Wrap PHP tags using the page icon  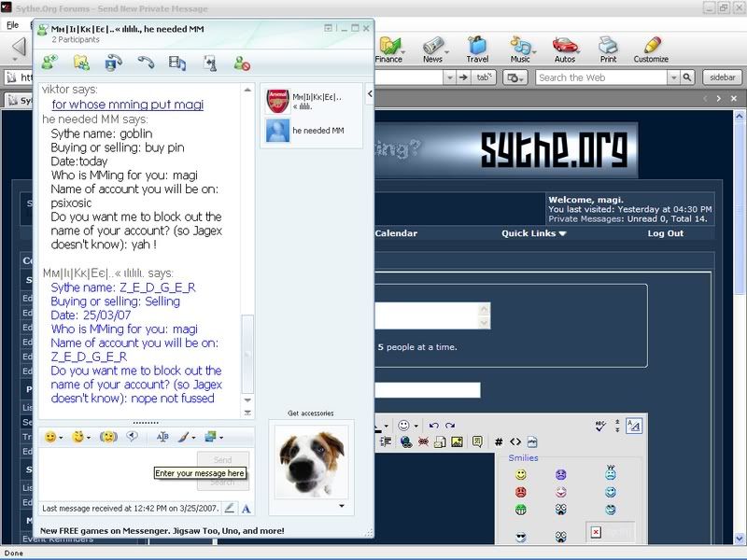[x=532, y=441]
